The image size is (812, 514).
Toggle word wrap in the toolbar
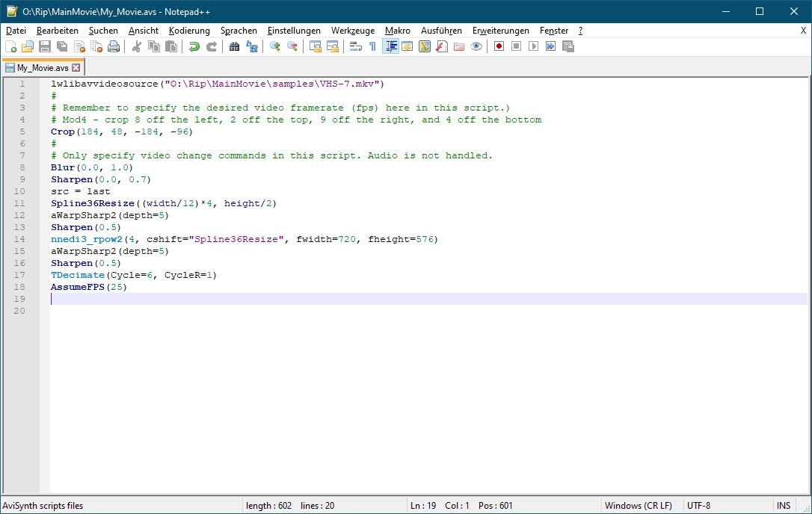coord(355,46)
